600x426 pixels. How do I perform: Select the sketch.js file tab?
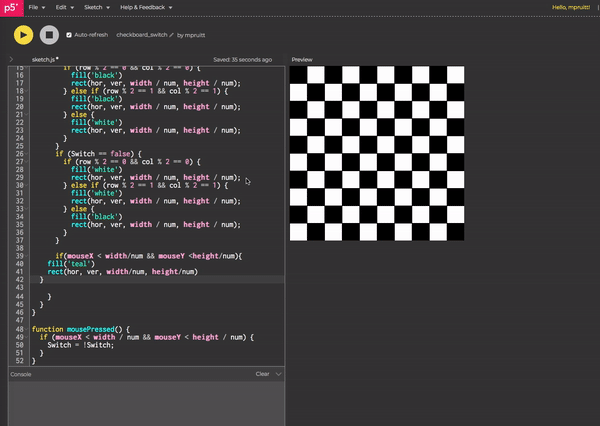(45, 59)
